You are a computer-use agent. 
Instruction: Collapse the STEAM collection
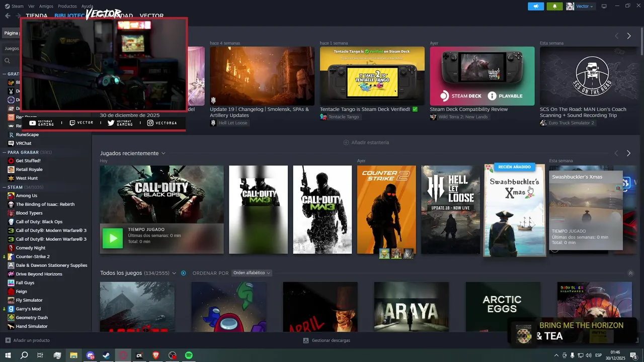pyautogui.click(x=4, y=187)
